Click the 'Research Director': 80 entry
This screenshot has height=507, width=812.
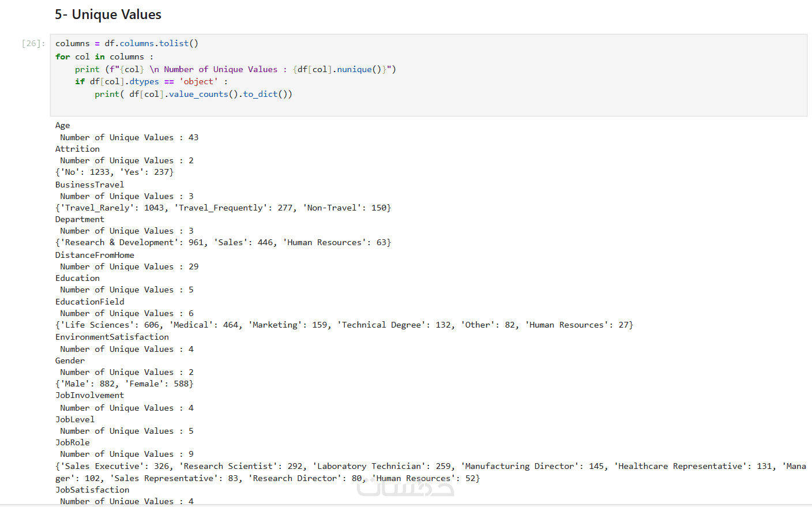click(305, 478)
